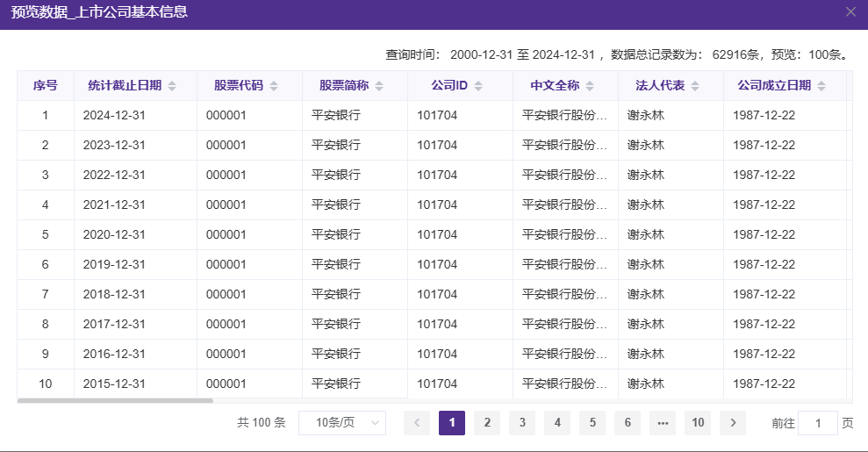The image size is (868, 452).
Task: Sort by 法人代表 column sort icon
Action: point(695,86)
